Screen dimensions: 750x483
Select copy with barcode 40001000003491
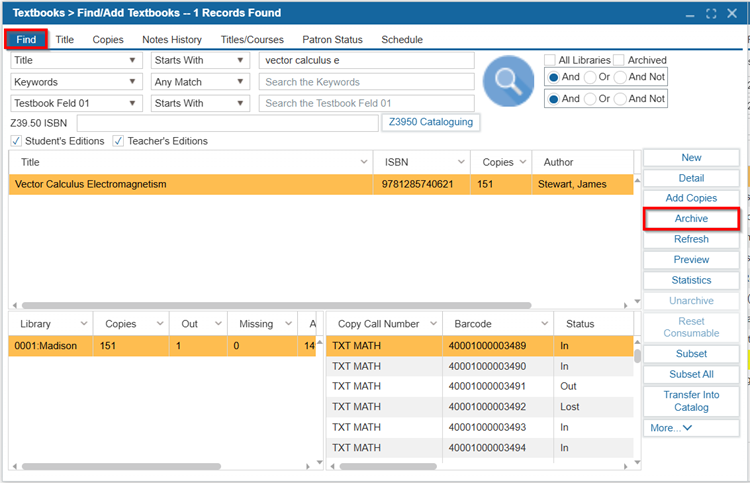480,386
